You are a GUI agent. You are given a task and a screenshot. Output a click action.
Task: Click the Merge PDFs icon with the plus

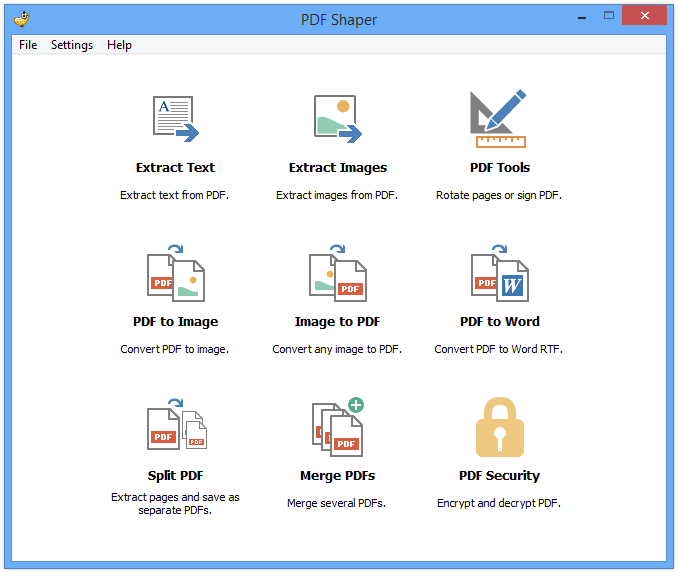pyautogui.click(x=338, y=427)
